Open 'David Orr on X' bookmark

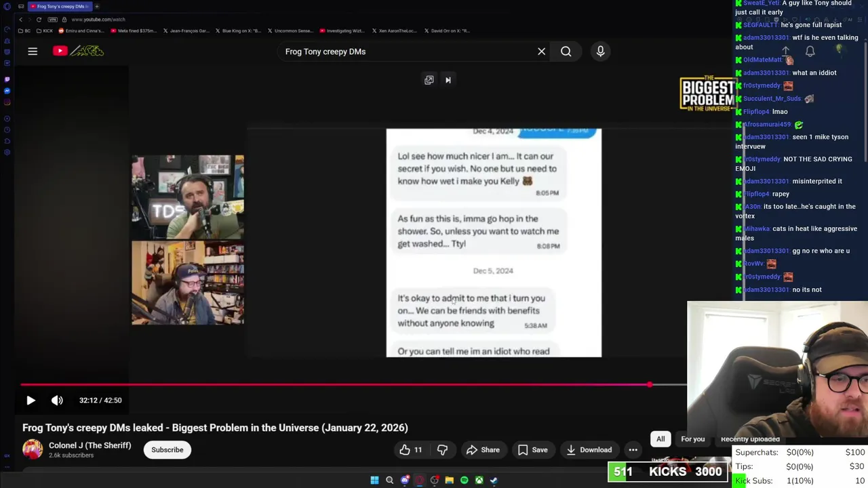click(447, 30)
